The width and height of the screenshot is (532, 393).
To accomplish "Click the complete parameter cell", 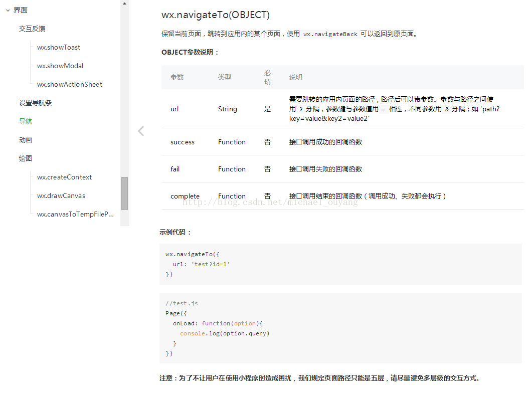I will 185,197.
